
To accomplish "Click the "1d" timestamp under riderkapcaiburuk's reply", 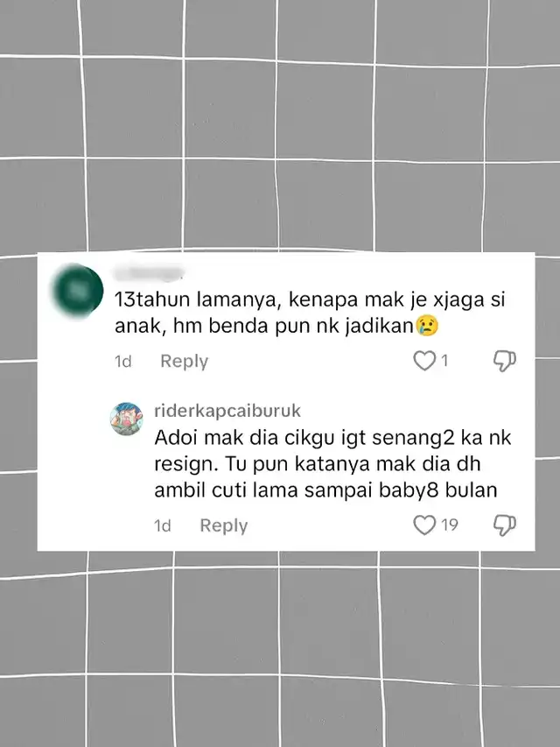I will (x=163, y=525).
